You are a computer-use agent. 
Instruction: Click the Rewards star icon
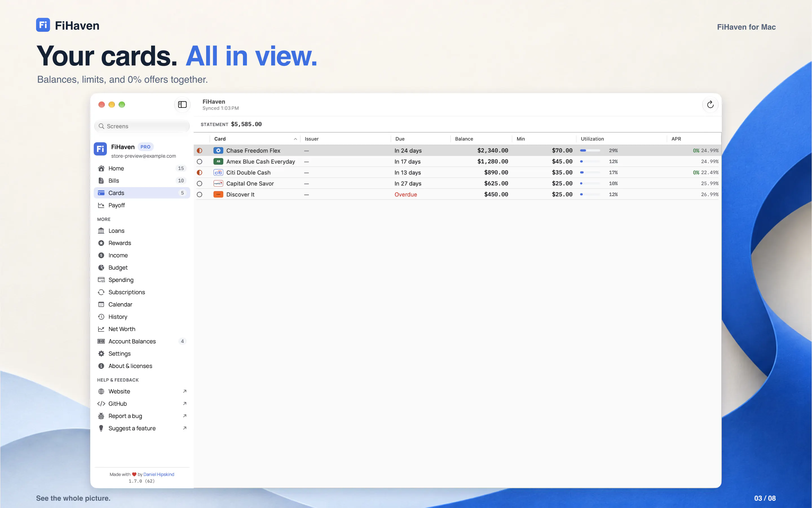tap(101, 243)
